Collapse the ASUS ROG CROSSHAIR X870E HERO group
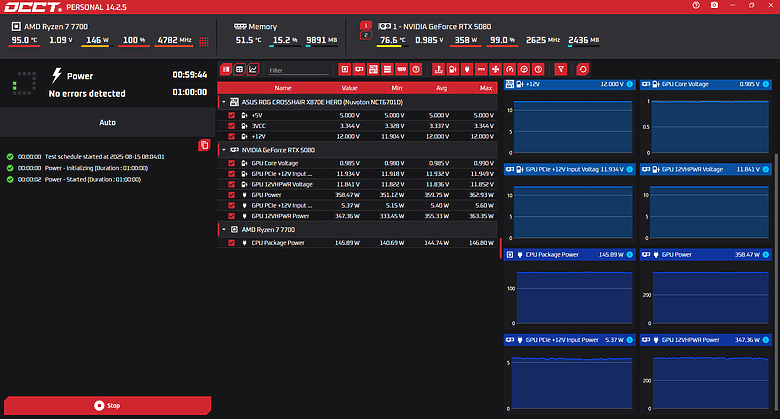Viewport: 780px width, 419px height. pos(224,102)
